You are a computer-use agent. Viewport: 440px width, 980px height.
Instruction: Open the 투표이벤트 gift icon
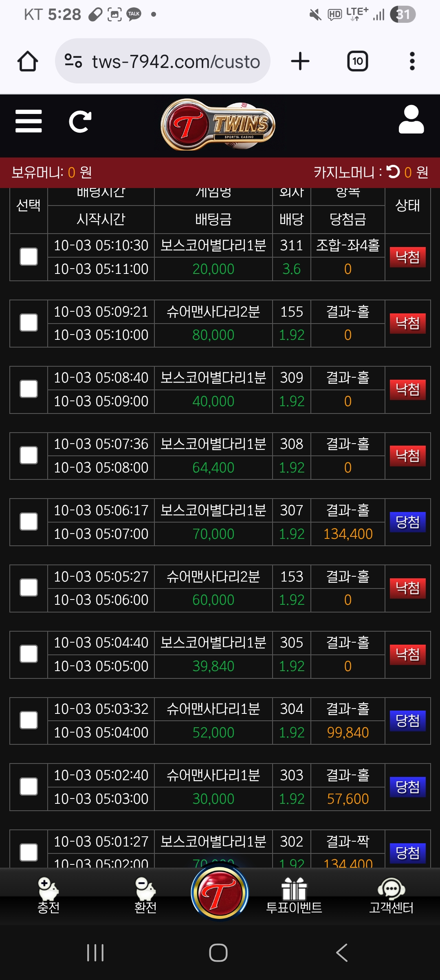pos(294,895)
